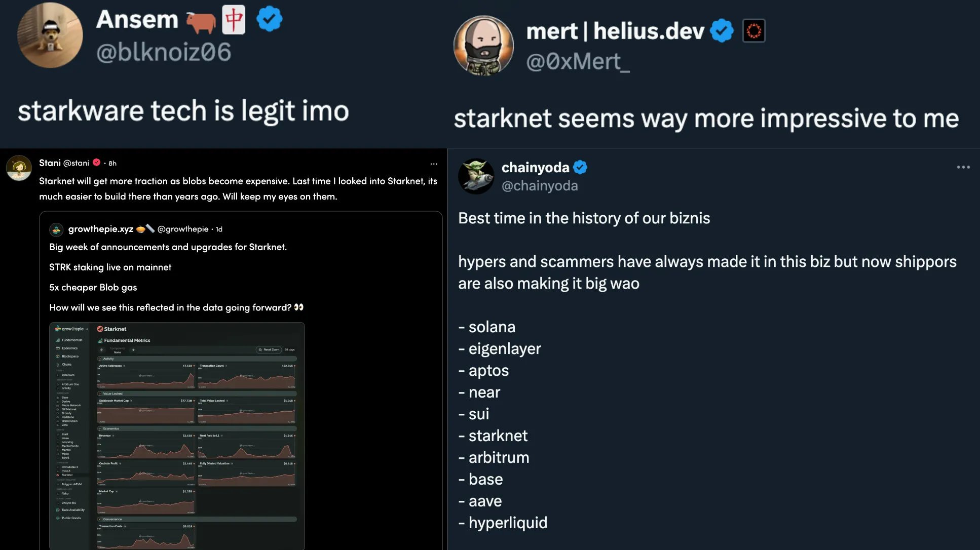The width and height of the screenshot is (980, 550).
Task: Open the Compare to dropdown
Action: click(x=118, y=350)
